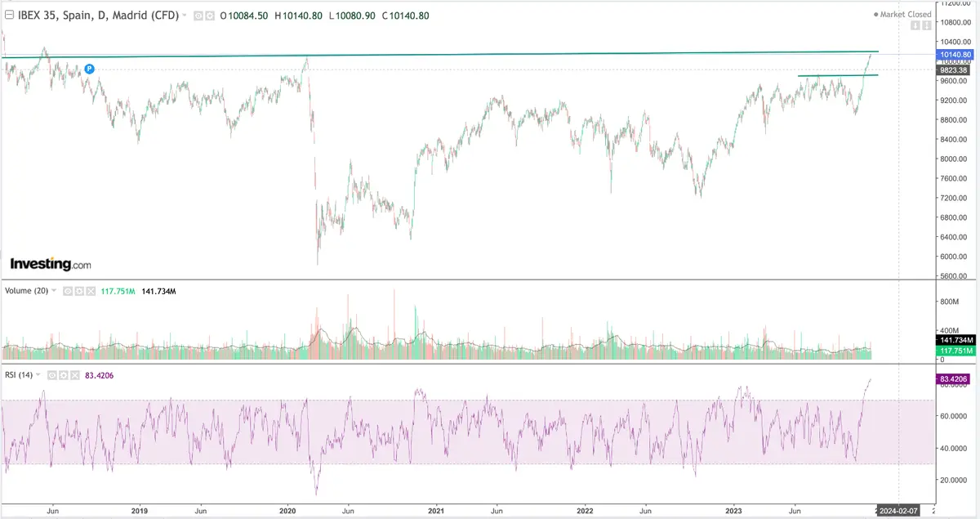Collapse the chart legend with the minus icon
Screen dimensions: 980x519
point(8,14)
